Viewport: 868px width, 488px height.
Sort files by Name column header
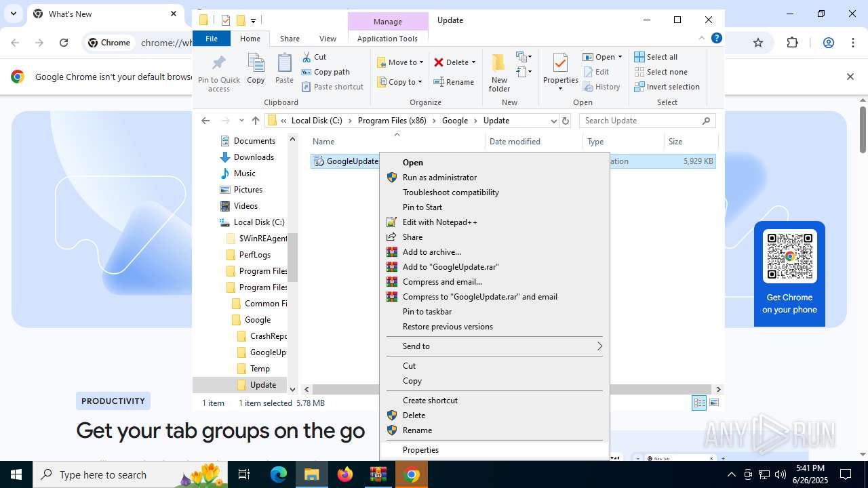tap(397, 142)
